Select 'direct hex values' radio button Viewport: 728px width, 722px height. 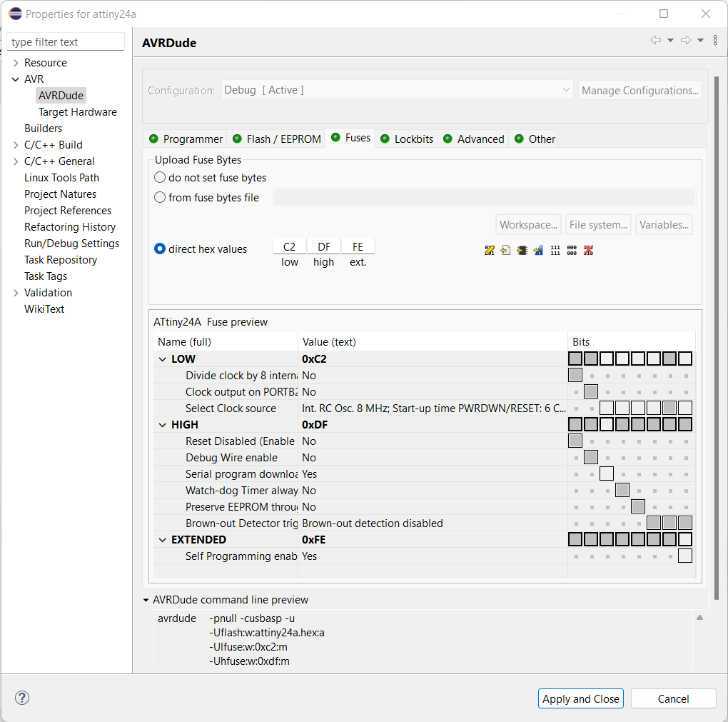click(160, 249)
